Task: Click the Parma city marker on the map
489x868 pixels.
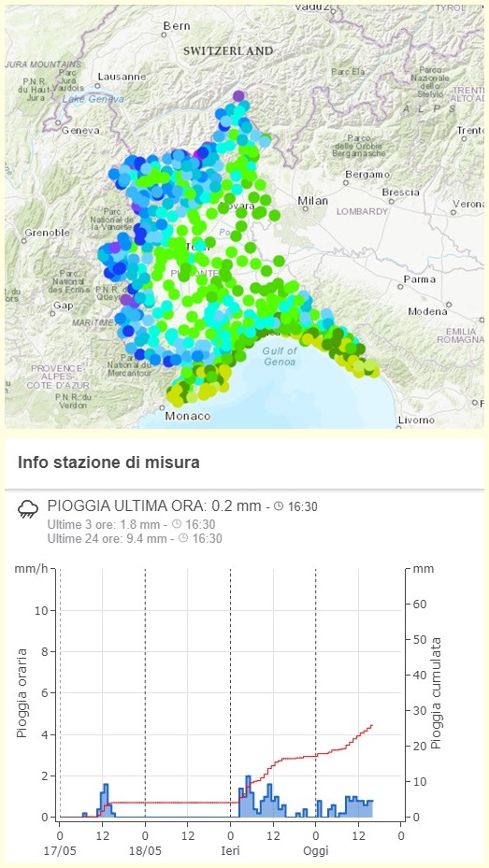Action: (x=400, y=287)
